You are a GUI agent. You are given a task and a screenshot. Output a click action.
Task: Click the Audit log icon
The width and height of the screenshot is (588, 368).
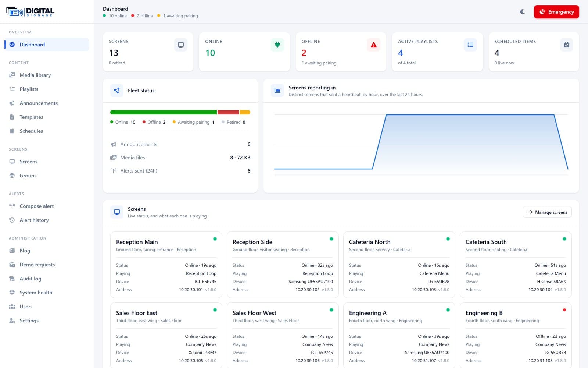pyautogui.click(x=12, y=279)
